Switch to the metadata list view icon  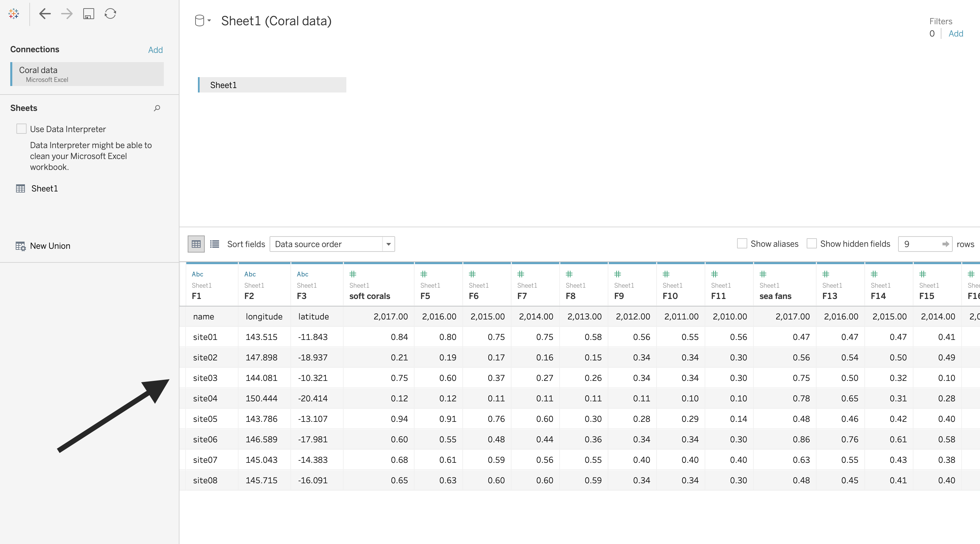coord(215,244)
